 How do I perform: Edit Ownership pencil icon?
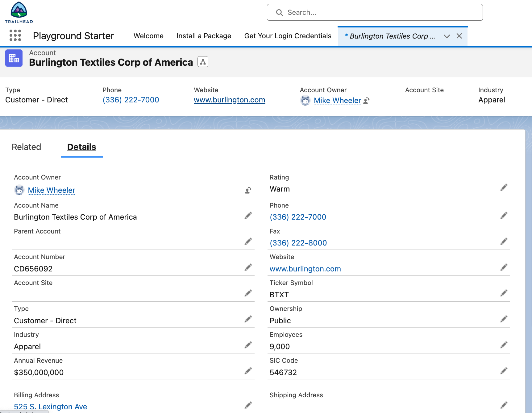click(x=504, y=319)
